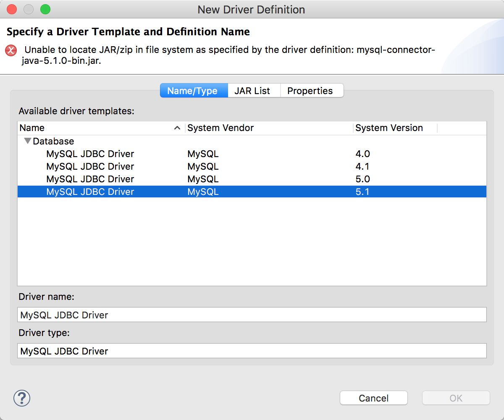The width and height of the screenshot is (504, 420).
Task: Click the Cancel button
Action: pyautogui.click(x=373, y=398)
